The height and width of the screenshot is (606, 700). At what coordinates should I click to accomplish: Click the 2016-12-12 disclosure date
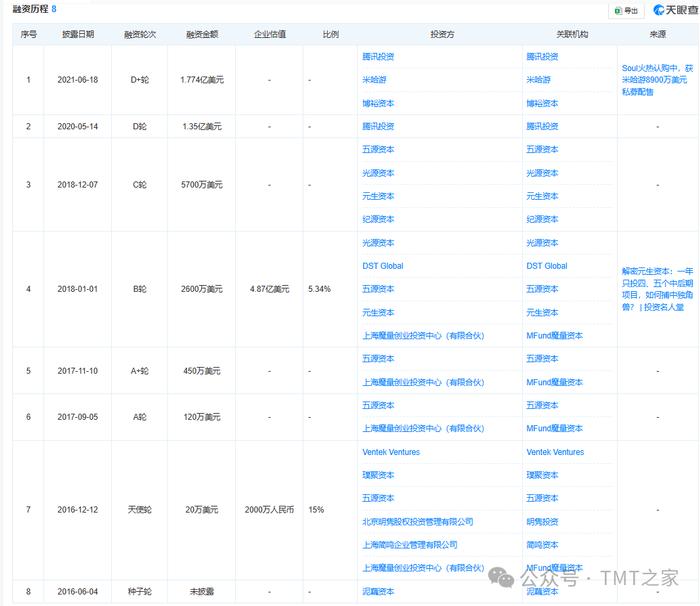pyautogui.click(x=78, y=510)
